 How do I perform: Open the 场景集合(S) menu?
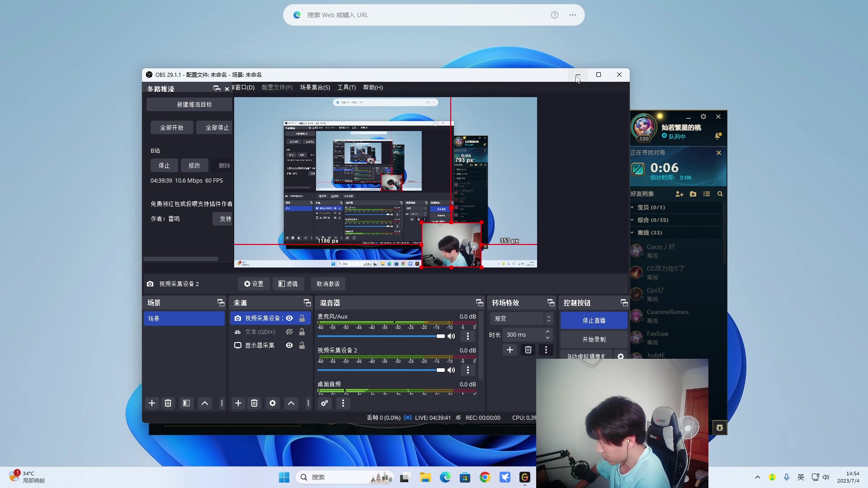[x=315, y=87]
